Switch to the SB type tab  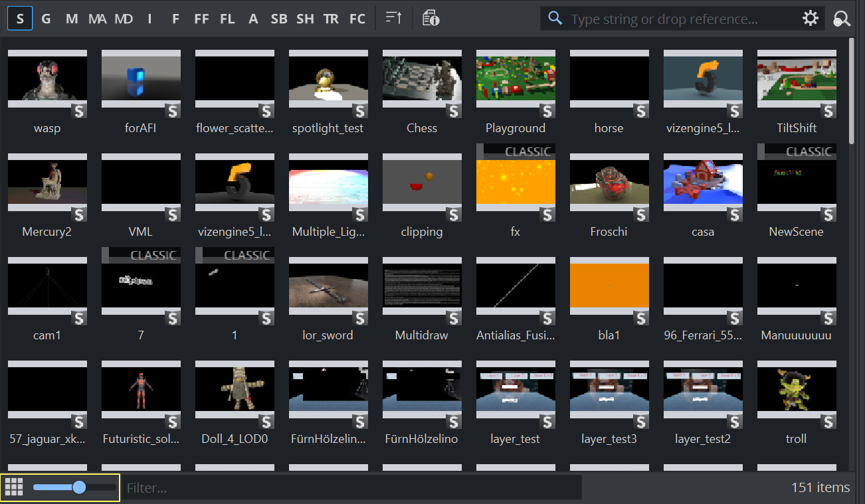click(x=279, y=19)
